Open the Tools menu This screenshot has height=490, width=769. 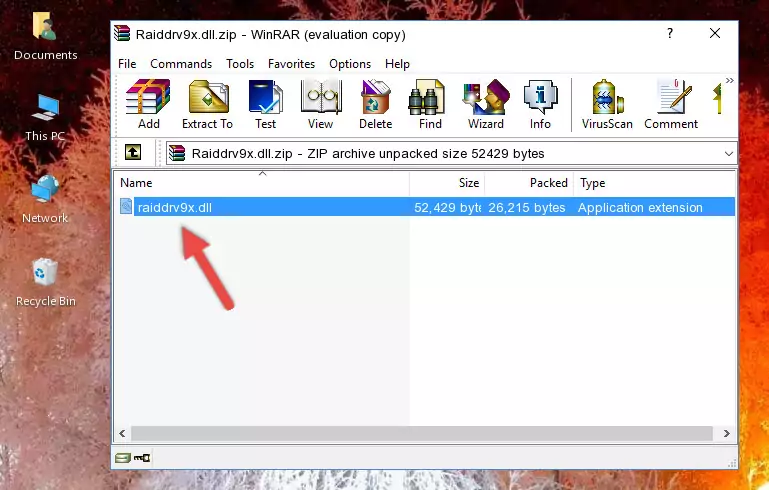pyautogui.click(x=240, y=64)
